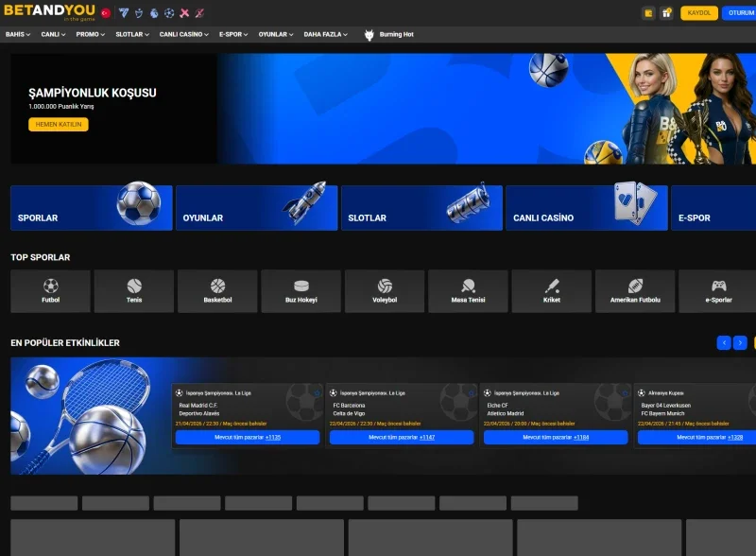Open the SLOTLAR 777 category card
Viewport: 756px width, 556px height.
421,207
